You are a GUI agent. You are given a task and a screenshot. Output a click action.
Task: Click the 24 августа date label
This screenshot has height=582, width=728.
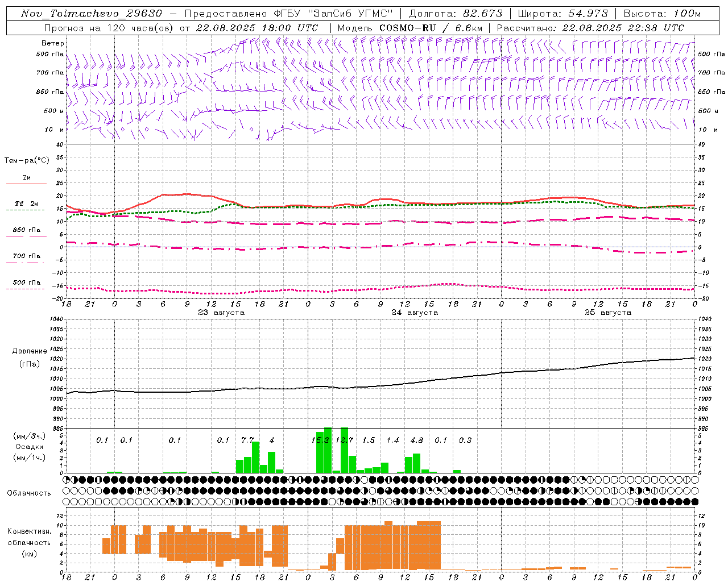click(x=415, y=313)
